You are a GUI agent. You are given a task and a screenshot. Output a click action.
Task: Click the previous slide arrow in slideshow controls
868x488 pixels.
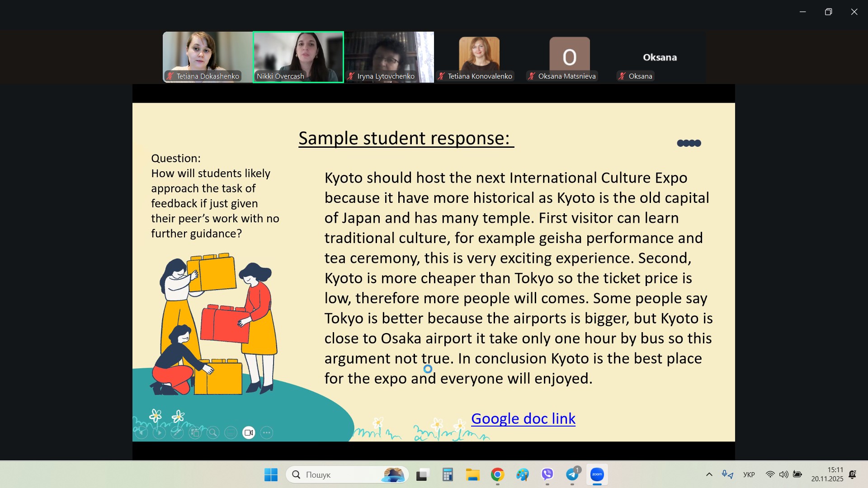click(x=142, y=433)
